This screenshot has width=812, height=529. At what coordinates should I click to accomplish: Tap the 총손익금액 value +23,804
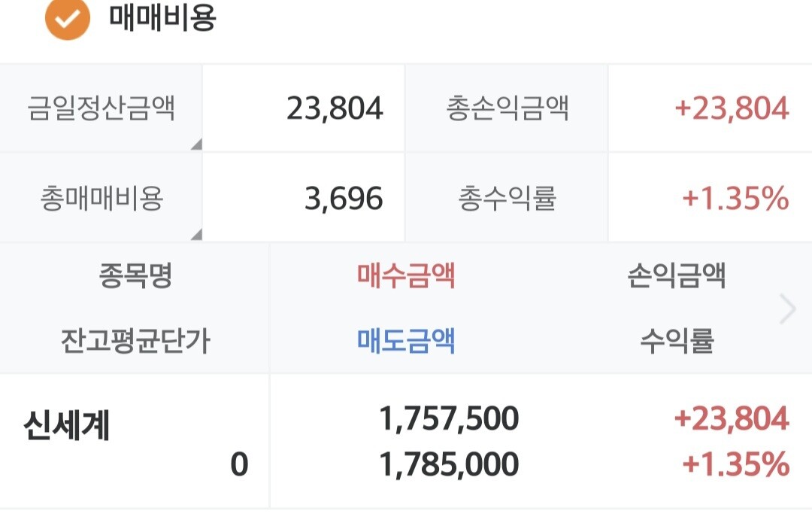[732, 108]
